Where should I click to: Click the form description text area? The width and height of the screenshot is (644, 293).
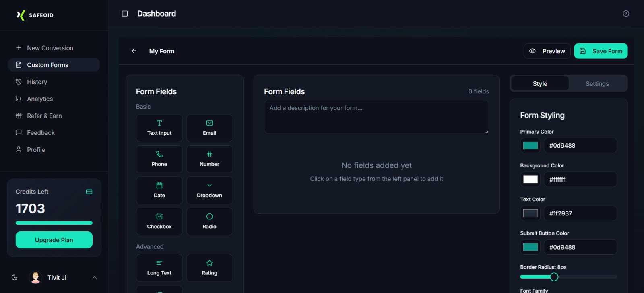pos(376,117)
